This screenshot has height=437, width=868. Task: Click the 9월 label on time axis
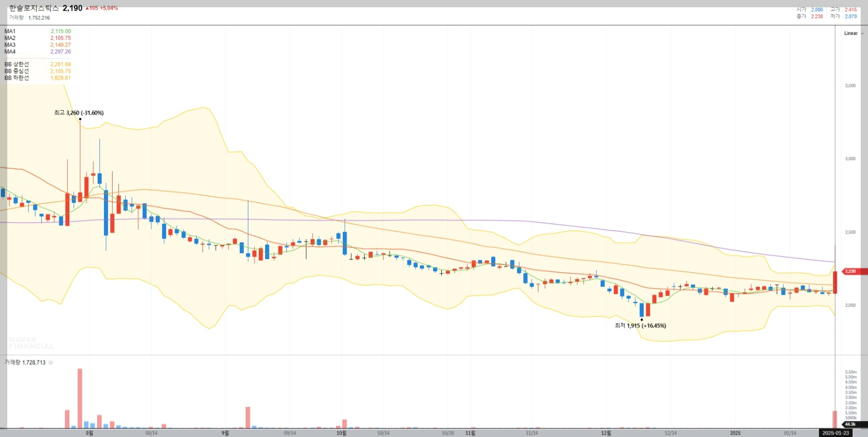[225, 433]
